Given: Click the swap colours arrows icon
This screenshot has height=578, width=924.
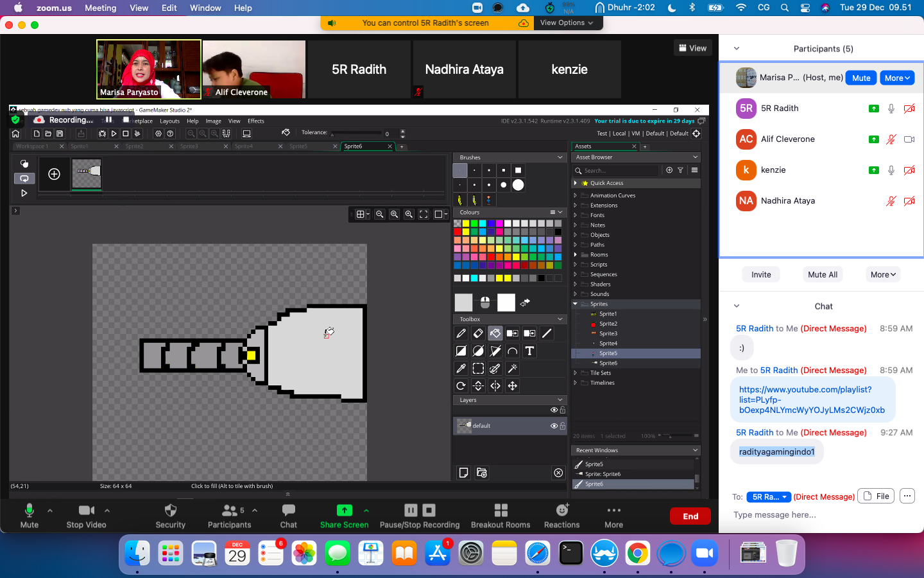Looking at the screenshot, I should point(525,302).
